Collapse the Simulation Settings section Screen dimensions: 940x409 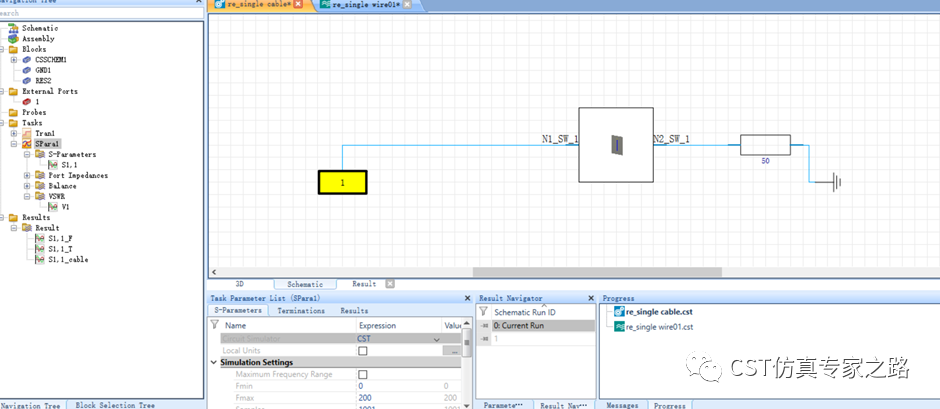click(x=214, y=362)
